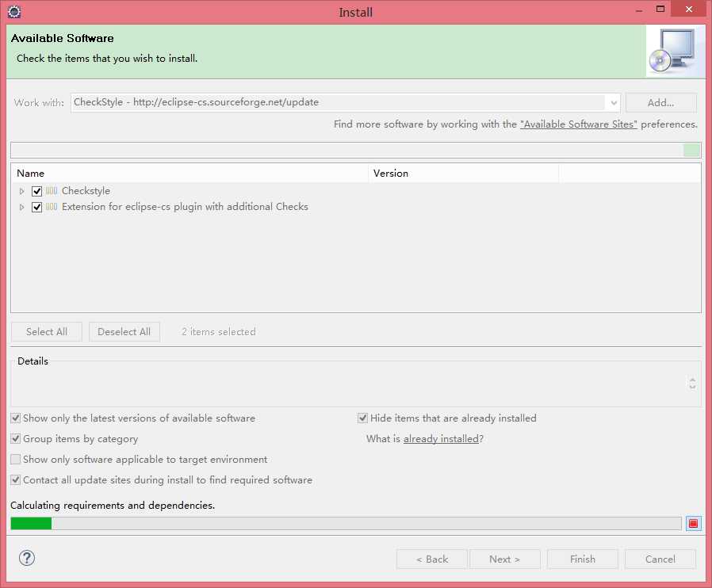Click the Details scroll stepper
Screen dimensions: 712x588
point(692,384)
